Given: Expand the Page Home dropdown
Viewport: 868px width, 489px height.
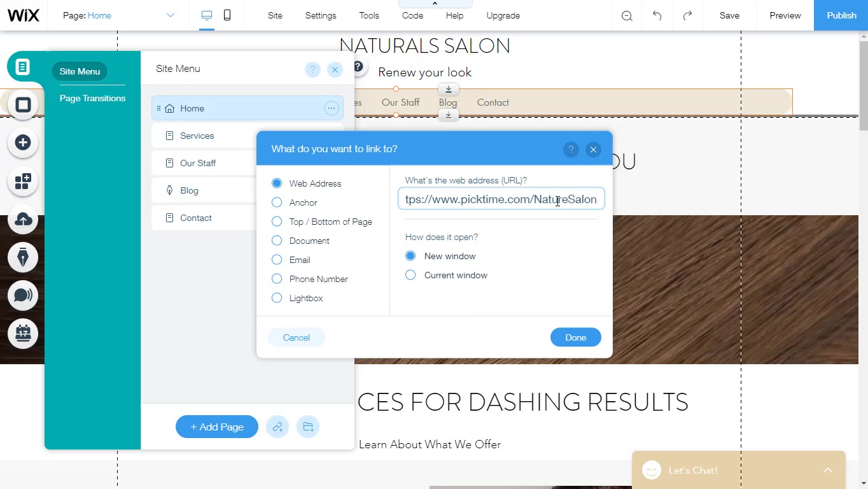Looking at the screenshot, I should (x=170, y=15).
